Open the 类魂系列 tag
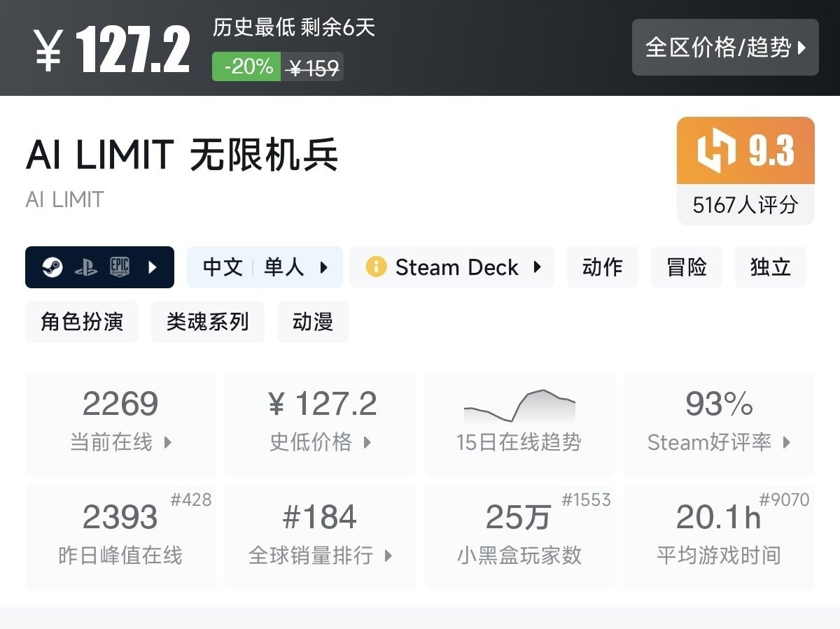840x629 pixels. pyautogui.click(x=207, y=322)
